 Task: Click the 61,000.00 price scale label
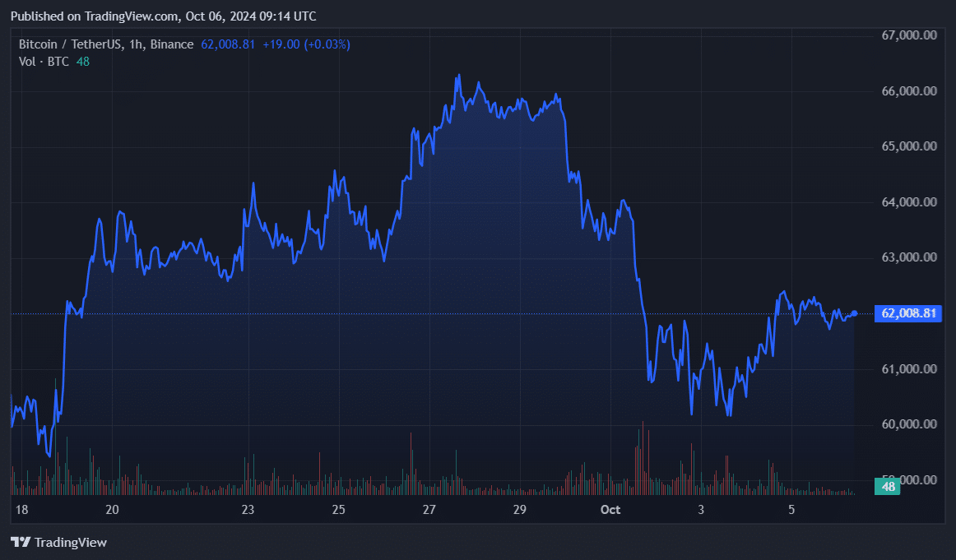pyautogui.click(x=909, y=369)
